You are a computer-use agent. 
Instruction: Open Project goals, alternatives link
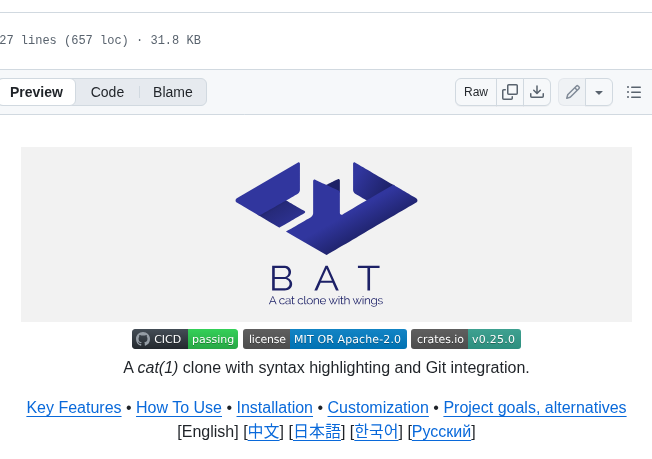tap(535, 407)
